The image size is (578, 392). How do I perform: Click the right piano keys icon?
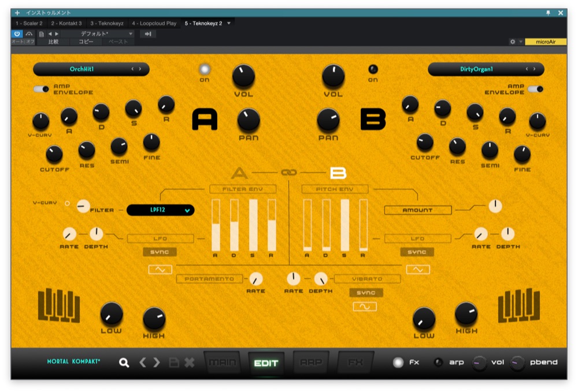[519, 305]
